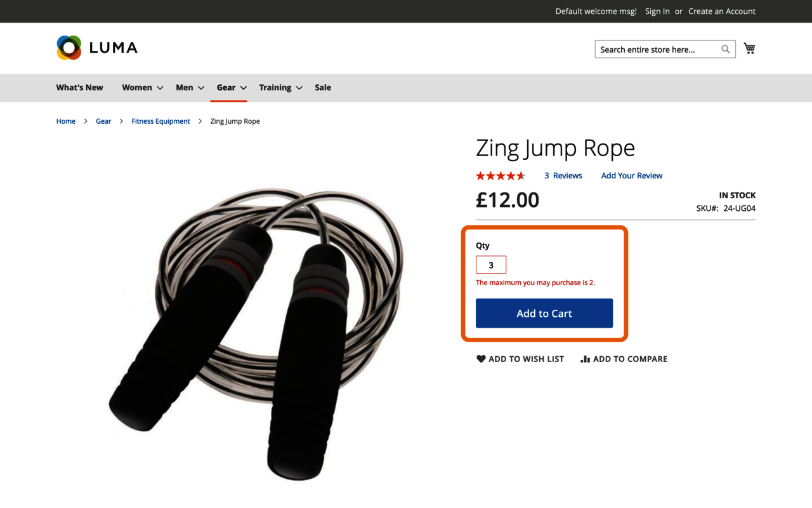Focus the Qty input field
Viewport: 812px width, 508px height.
tap(491, 265)
